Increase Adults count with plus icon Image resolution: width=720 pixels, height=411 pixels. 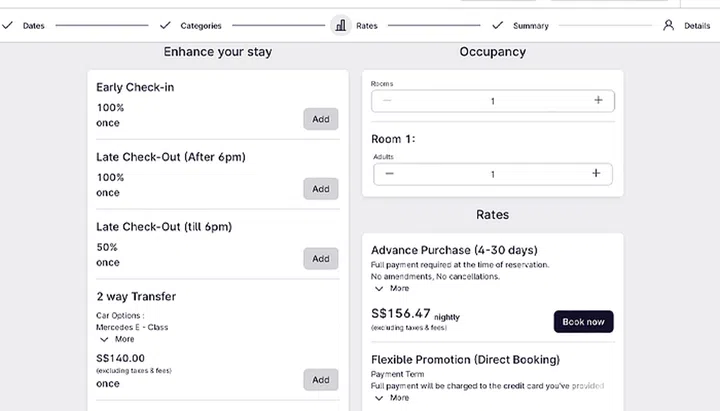[x=596, y=173]
